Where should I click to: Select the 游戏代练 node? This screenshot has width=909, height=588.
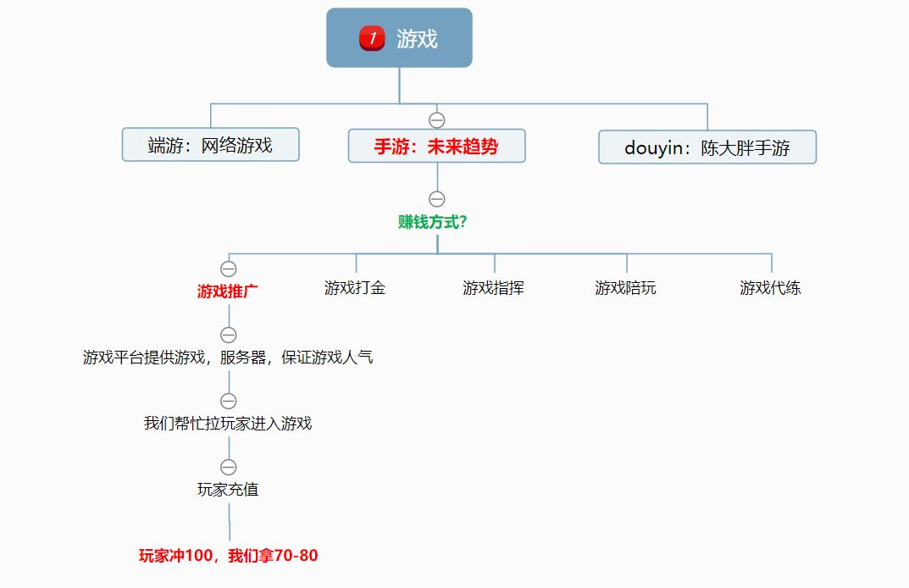(x=772, y=286)
